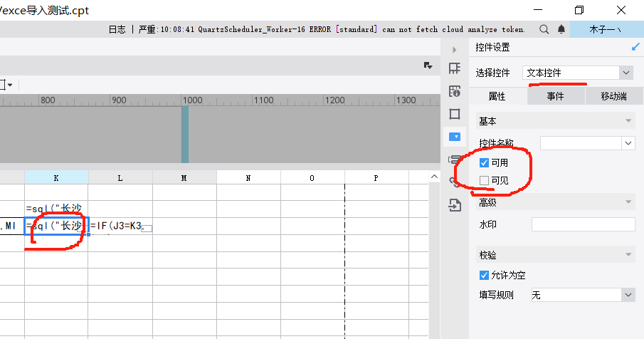Open the toolbar dropdown arrow at far left
The height and width of the screenshot is (339, 644).
click(x=10, y=85)
